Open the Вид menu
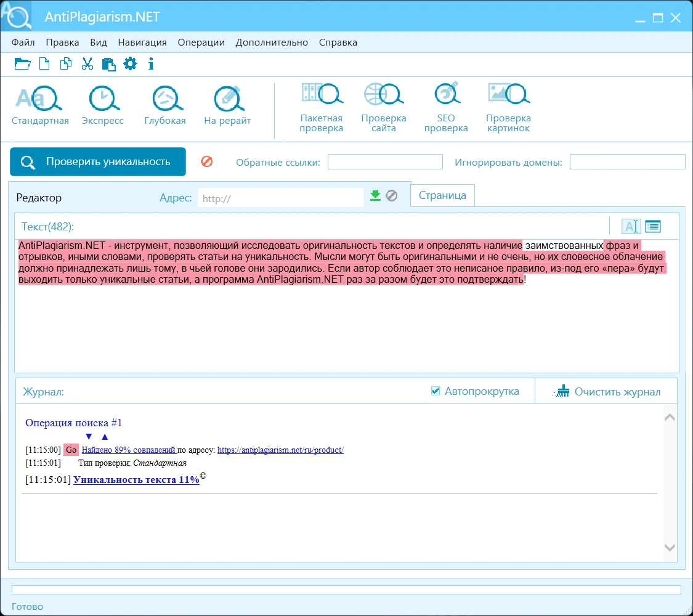Viewport: 693px width, 616px height. (x=99, y=43)
